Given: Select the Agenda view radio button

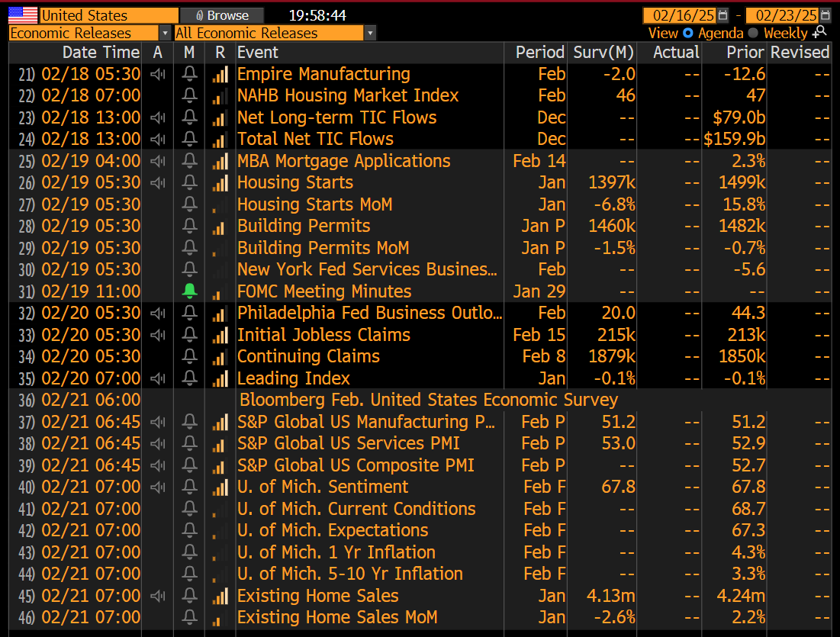Looking at the screenshot, I should [x=688, y=33].
